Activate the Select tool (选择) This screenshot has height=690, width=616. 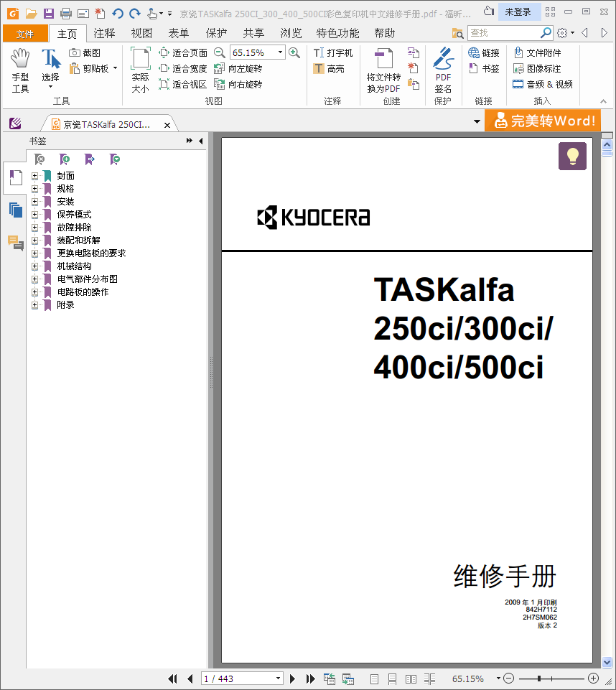coord(50,69)
